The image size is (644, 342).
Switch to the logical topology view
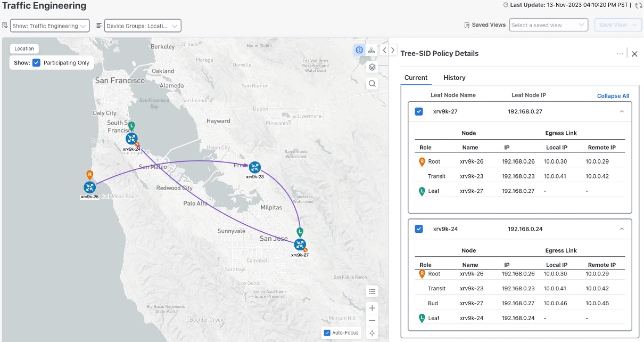click(x=372, y=50)
